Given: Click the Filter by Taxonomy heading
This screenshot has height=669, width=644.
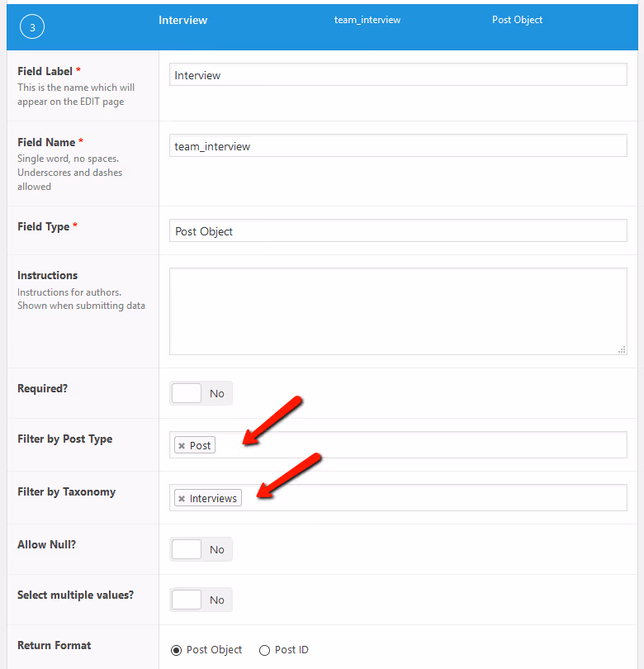Looking at the screenshot, I should [x=67, y=492].
